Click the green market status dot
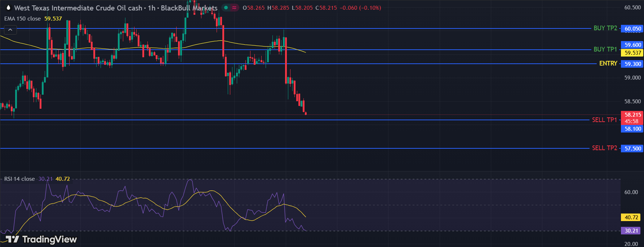 pos(226,8)
